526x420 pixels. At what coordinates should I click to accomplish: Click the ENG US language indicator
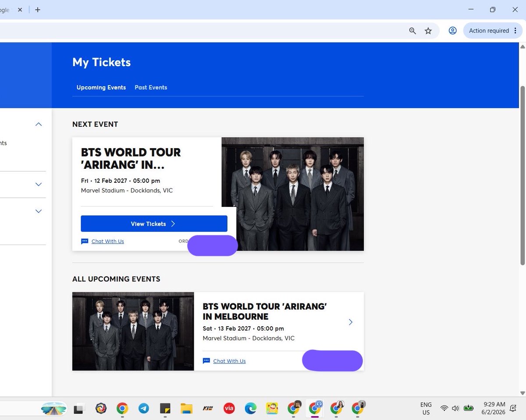(x=426, y=409)
